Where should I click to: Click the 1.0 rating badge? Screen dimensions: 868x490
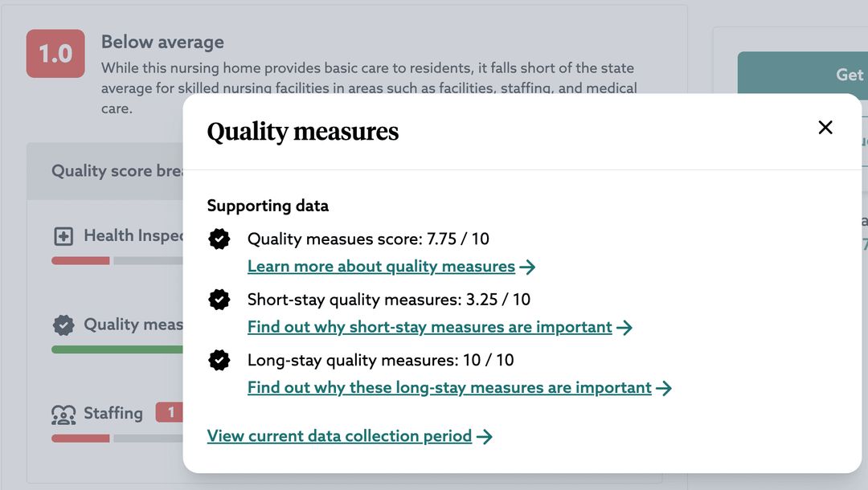(55, 53)
